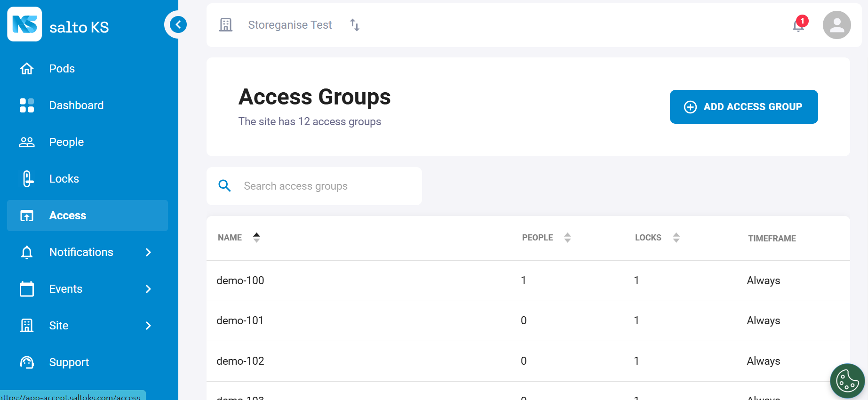This screenshot has height=400, width=868.
Task: Expand the Site submenu chevron
Action: point(148,326)
